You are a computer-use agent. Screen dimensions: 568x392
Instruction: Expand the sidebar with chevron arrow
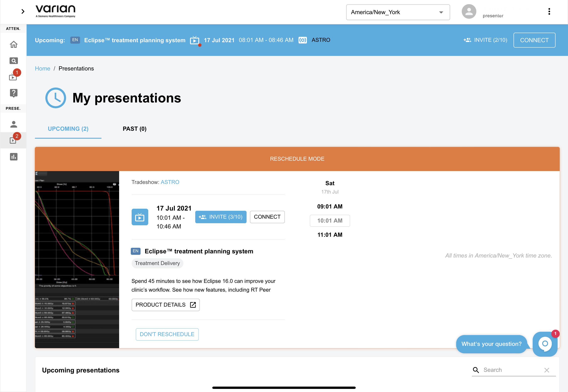coord(23,12)
